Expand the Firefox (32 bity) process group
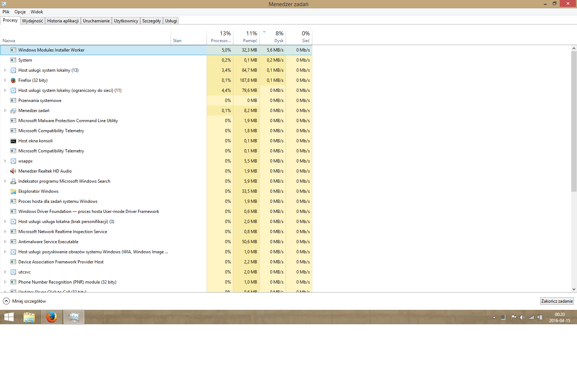Screen dimensions: 577x392 coord(5,80)
